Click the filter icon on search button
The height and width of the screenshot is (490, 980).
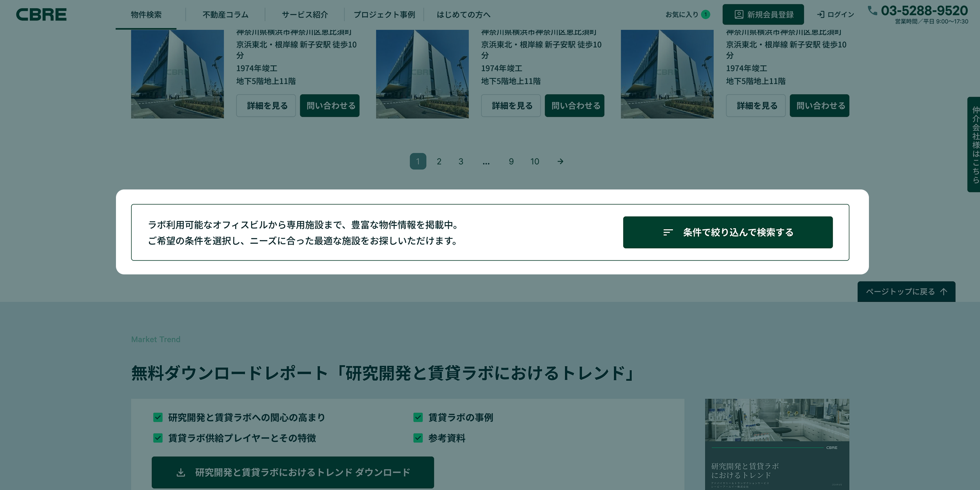(668, 232)
